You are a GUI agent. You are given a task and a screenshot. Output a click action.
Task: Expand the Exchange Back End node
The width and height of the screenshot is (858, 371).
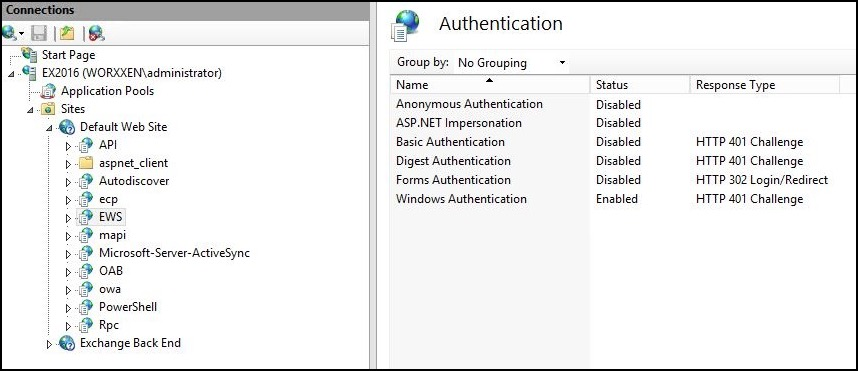point(49,344)
